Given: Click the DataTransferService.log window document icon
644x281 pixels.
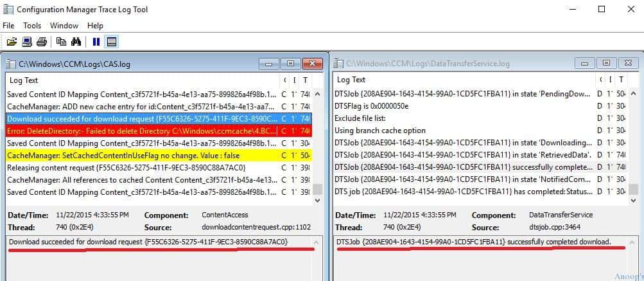Looking at the screenshot, I should (x=338, y=64).
